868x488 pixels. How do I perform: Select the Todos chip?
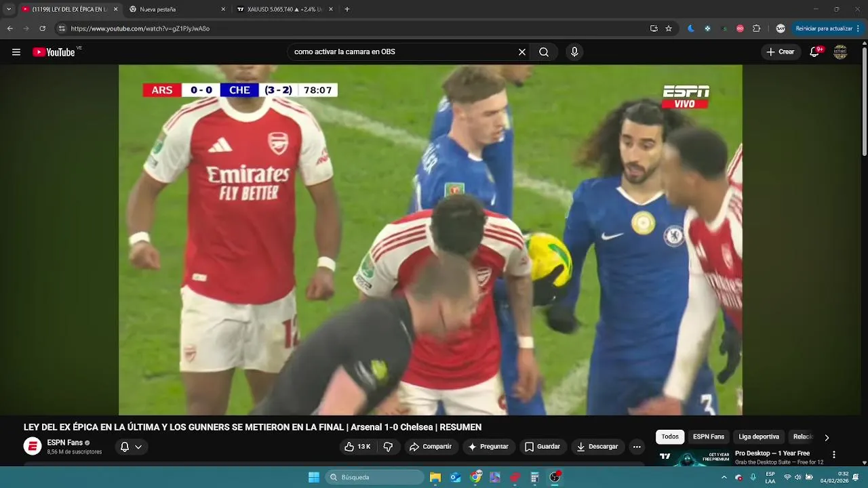pyautogui.click(x=670, y=437)
